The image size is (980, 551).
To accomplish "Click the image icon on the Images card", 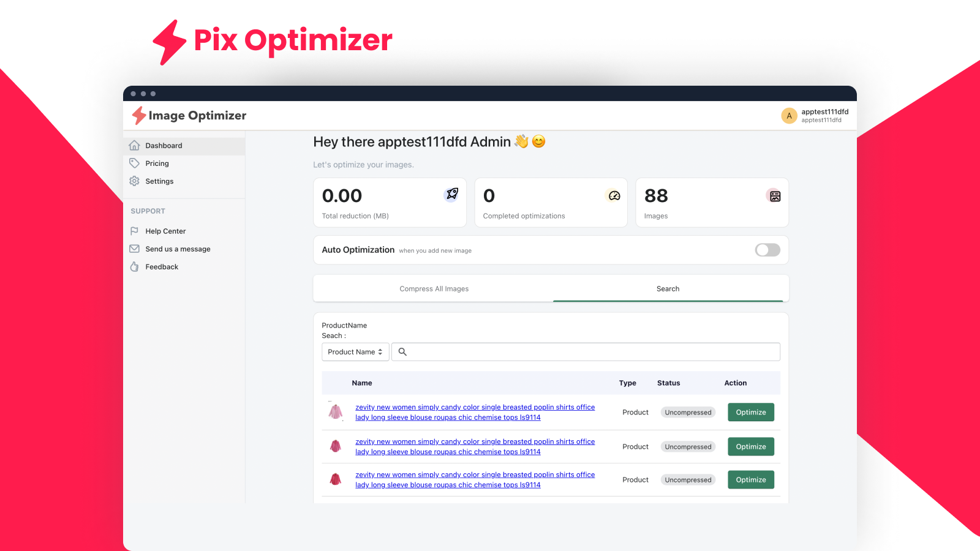I will click(x=775, y=196).
